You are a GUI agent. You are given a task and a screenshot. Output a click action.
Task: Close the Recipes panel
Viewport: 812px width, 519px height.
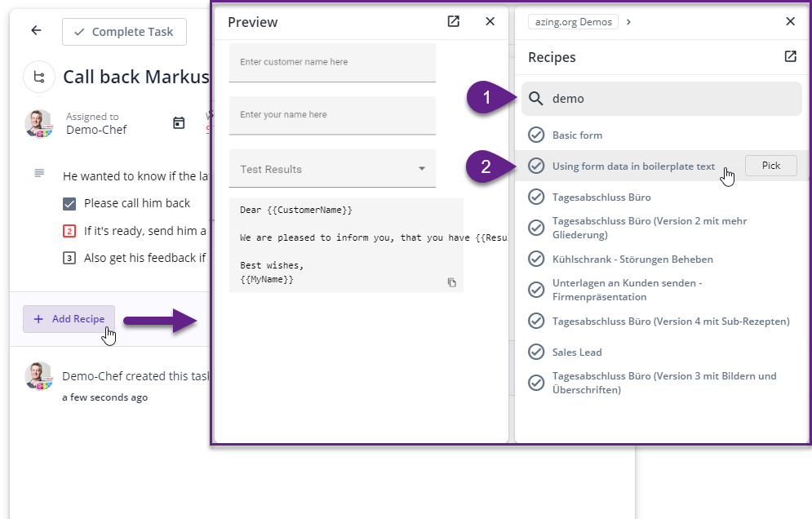(x=790, y=22)
